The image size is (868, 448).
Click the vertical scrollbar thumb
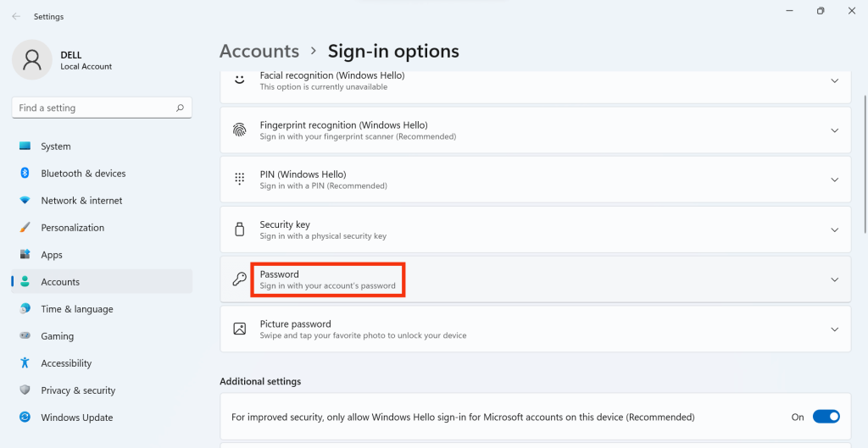pyautogui.click(x=865, y=163)
